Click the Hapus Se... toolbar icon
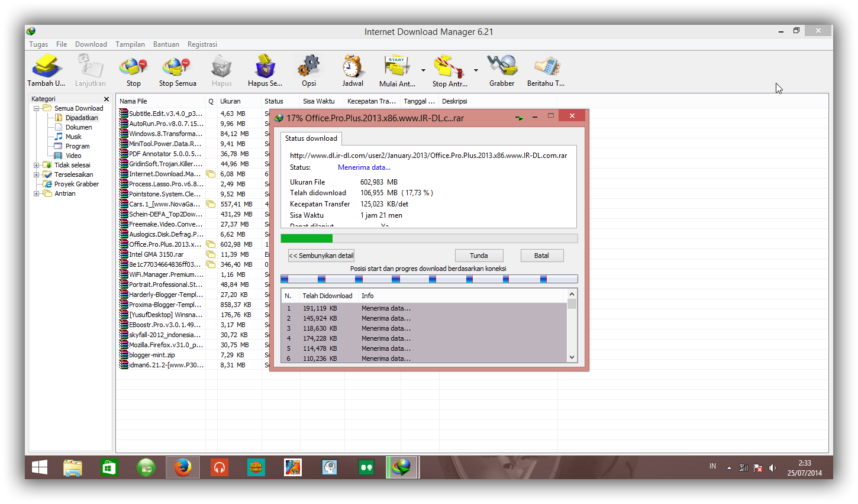858x504 pixels. pos(265,66)
